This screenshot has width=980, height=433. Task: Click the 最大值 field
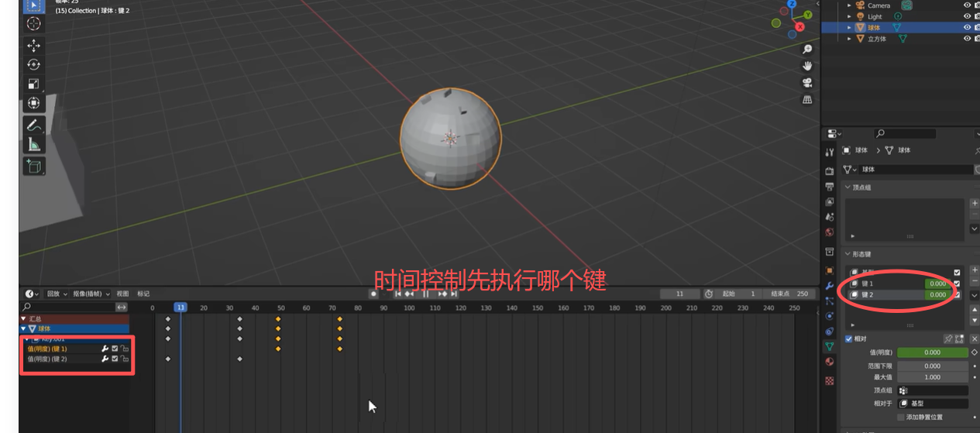(x=933, y=377)
